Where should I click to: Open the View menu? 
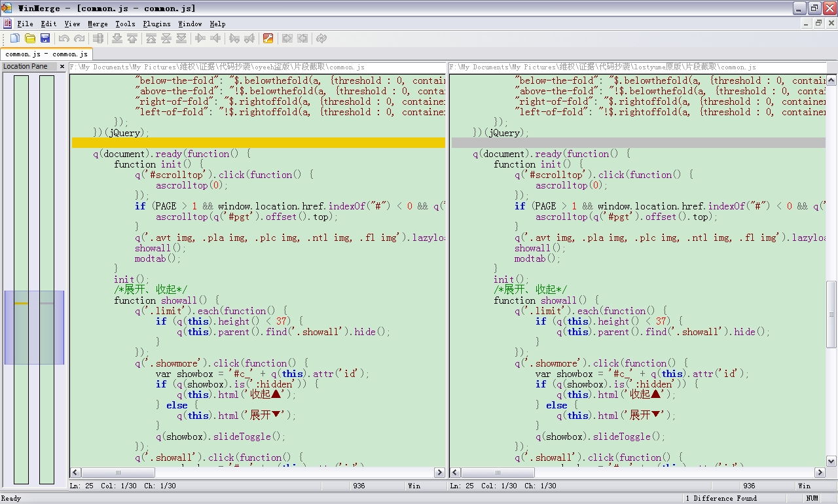pyautogui.click(x=72, y=24)
